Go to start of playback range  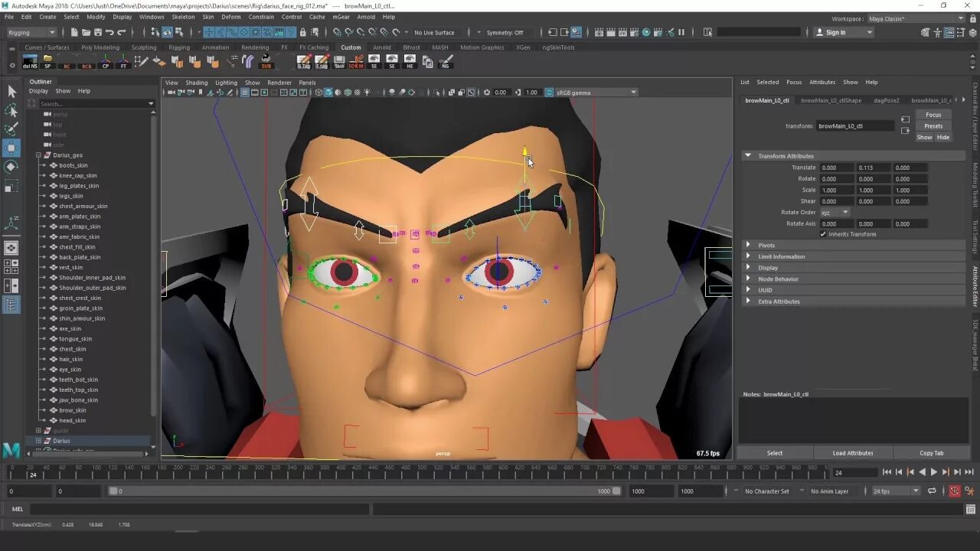pos(887,472)
